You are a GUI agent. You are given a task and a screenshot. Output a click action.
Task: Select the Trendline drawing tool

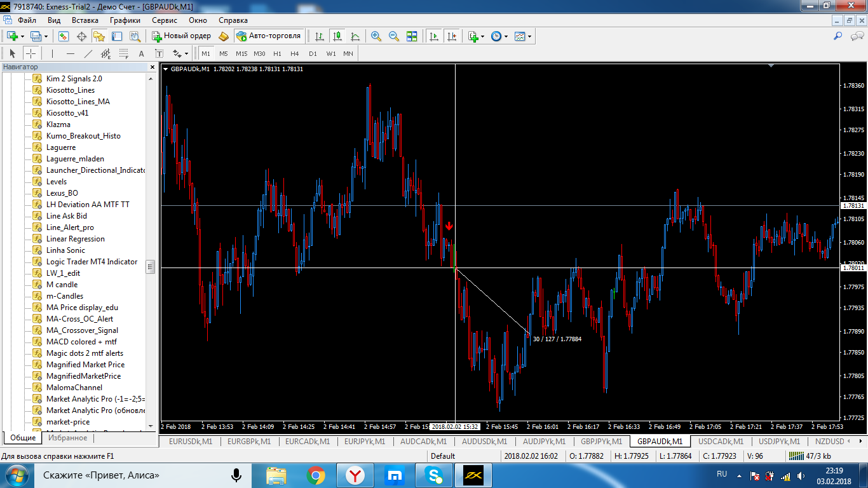coord(88,53)
